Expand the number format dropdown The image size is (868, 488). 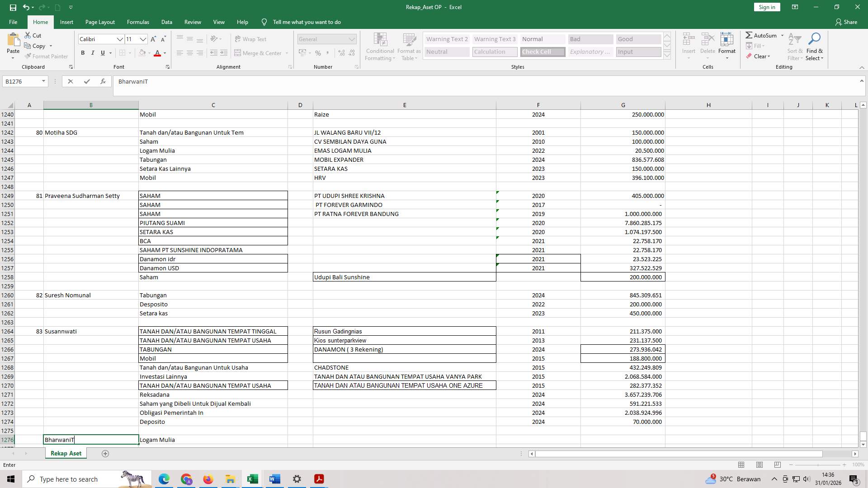pos(352,39)
